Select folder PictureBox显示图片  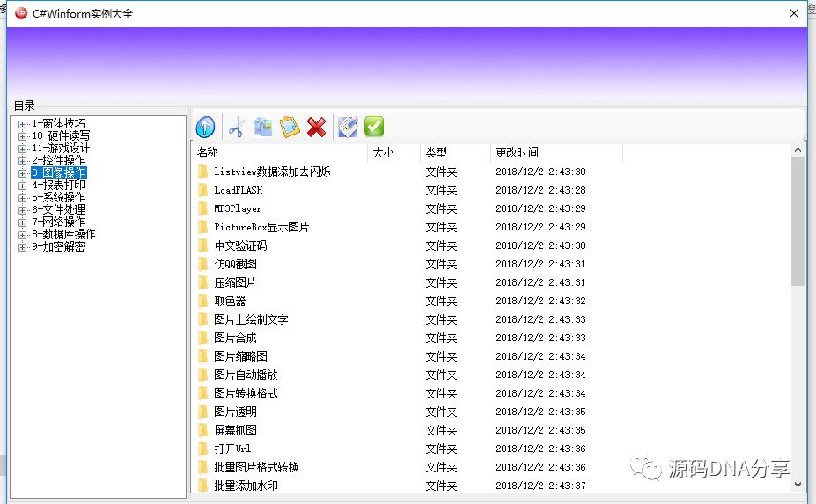(261, 227)
